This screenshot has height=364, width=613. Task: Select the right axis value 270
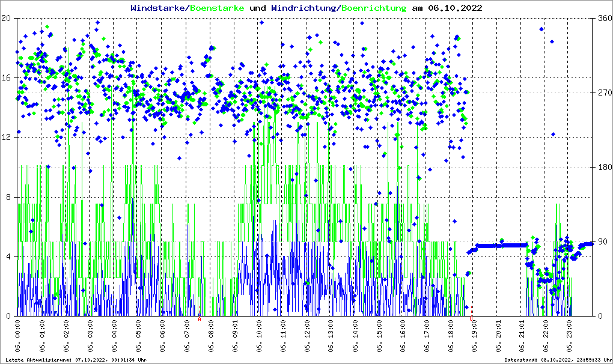605,93
